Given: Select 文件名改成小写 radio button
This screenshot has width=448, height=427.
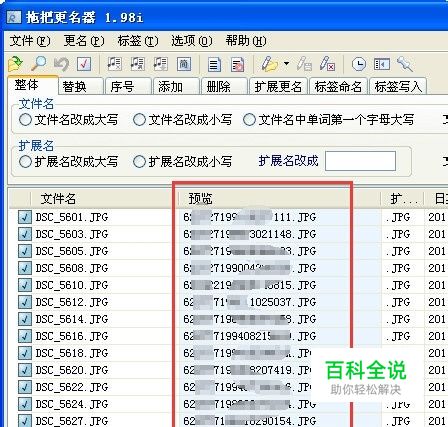Looking at the screenshot, I should 139,120.
